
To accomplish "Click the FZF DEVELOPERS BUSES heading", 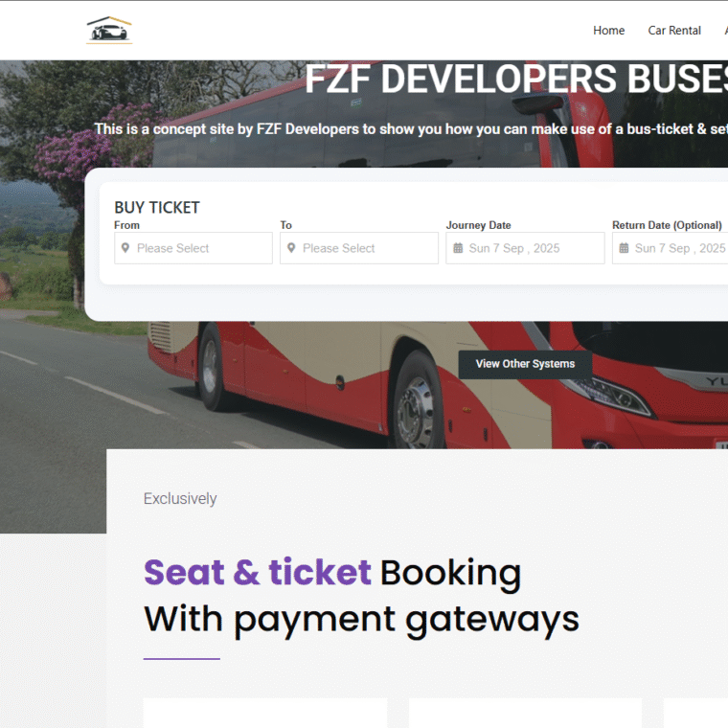I will pos(516,79).
